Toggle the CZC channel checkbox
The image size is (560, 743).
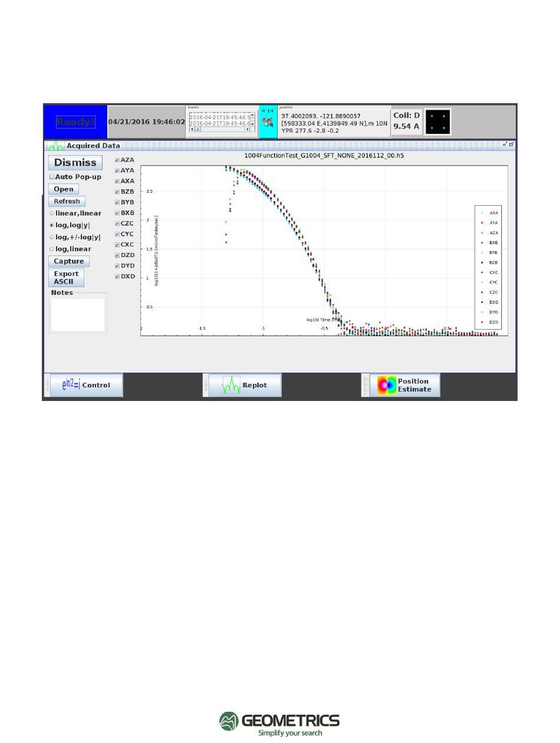117,223
